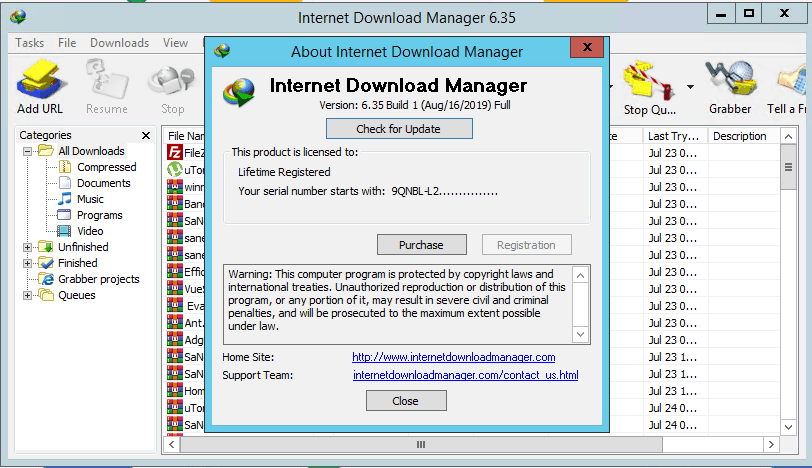
Task: Click the archive icon beside 'Adg'
Action: [x=175, y=340]
